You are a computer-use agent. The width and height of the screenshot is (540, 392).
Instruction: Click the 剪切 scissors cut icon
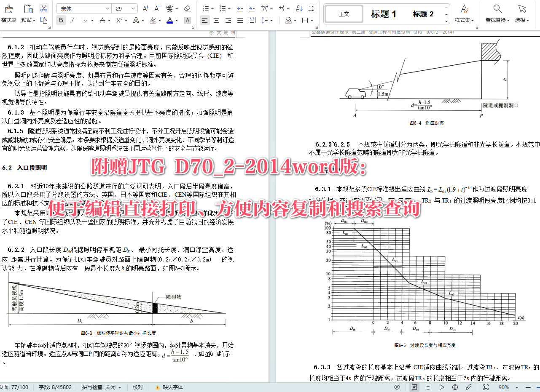[43, 8]
